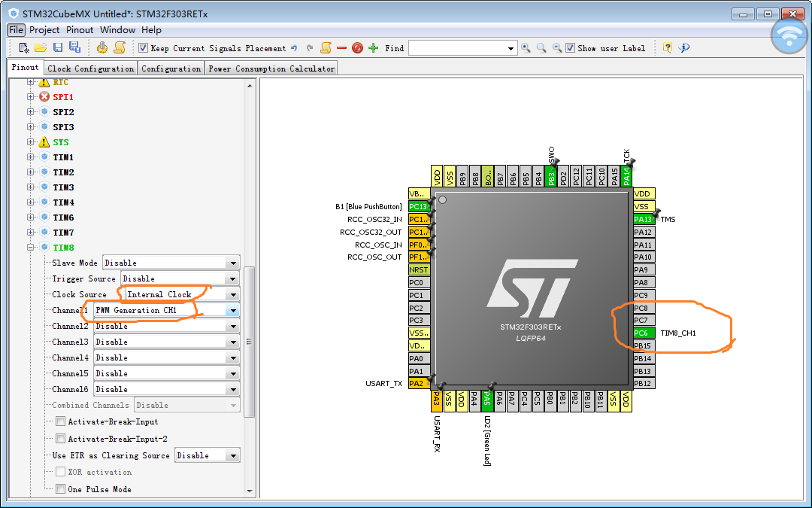
Task: Select the green PA5 pin on the chip
Action: [x=486, y=400]
